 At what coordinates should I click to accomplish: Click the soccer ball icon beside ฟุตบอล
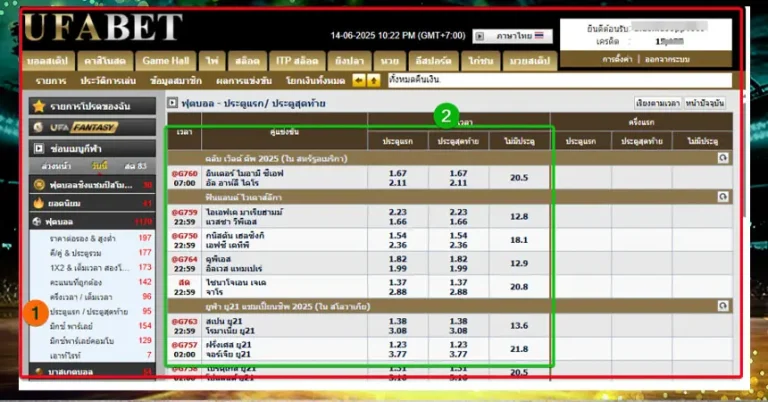click(x=37, y=221)
